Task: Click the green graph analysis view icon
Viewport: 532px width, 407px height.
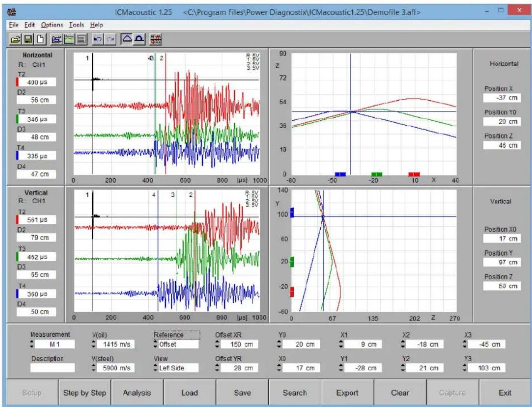Action: click(x=68, y=39)
